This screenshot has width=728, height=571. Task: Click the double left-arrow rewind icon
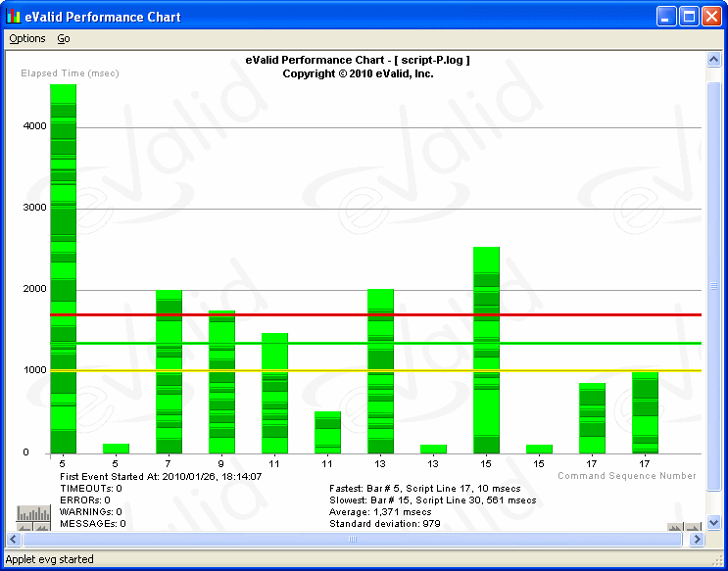42,527
